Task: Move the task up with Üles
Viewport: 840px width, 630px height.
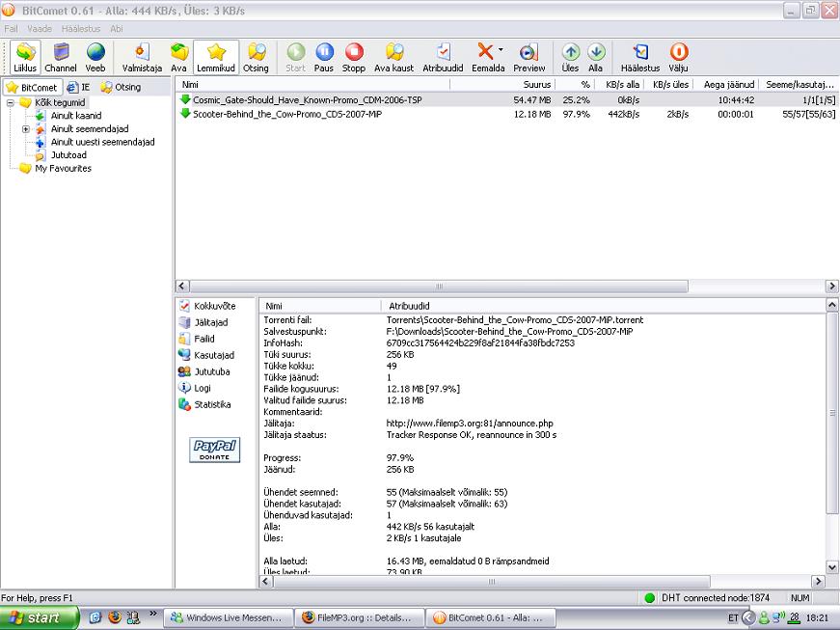Action: 571,57
